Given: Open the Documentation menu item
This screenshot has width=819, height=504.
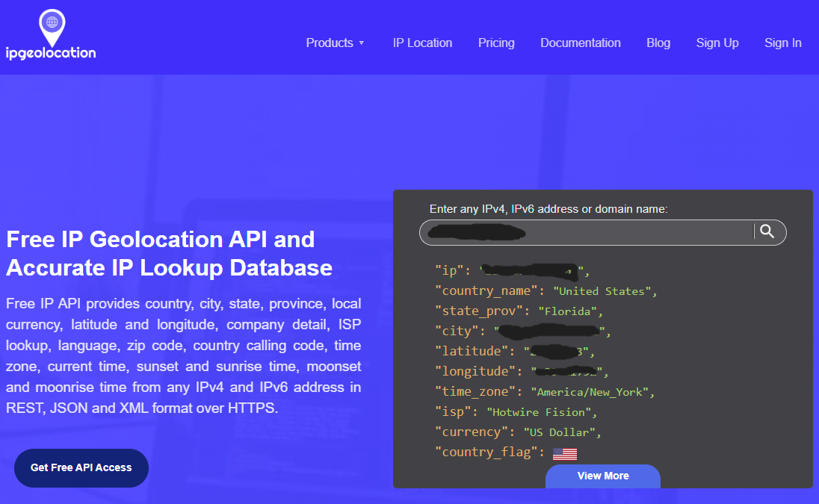Looking at the screenshot, I should (580, 43).
